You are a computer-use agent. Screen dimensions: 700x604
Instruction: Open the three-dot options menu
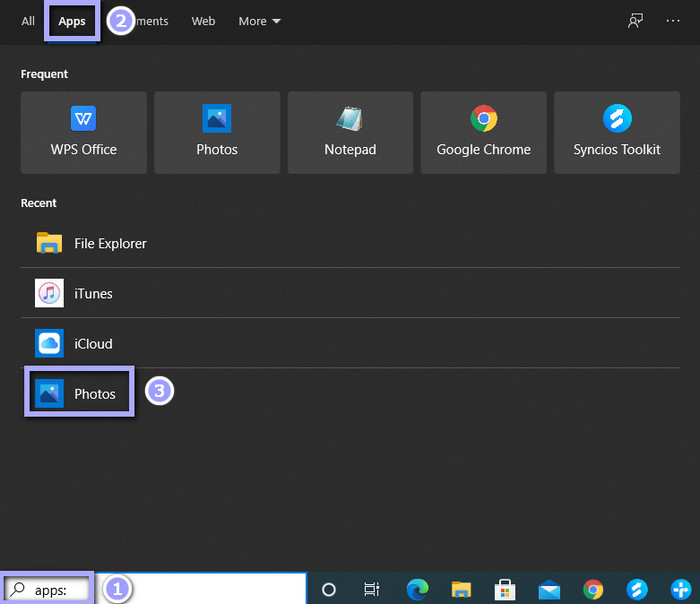[673, 21]
